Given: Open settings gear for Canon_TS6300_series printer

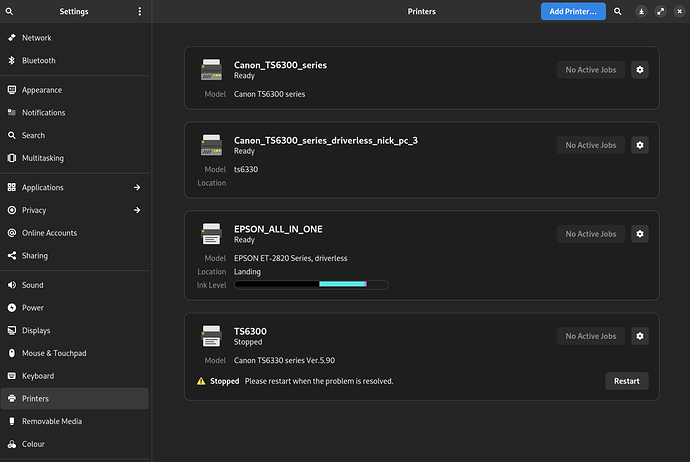Looking at the screenshot, I should tap(639, 70).
